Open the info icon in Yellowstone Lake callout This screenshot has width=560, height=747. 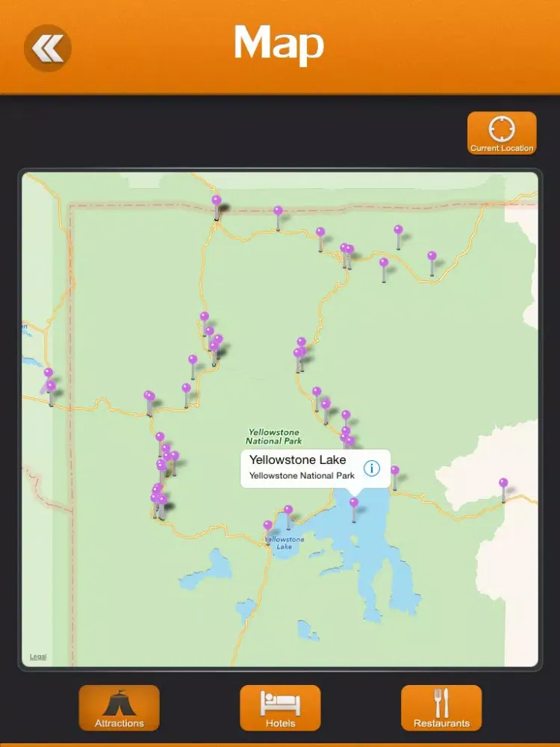[x=371, y=468]
